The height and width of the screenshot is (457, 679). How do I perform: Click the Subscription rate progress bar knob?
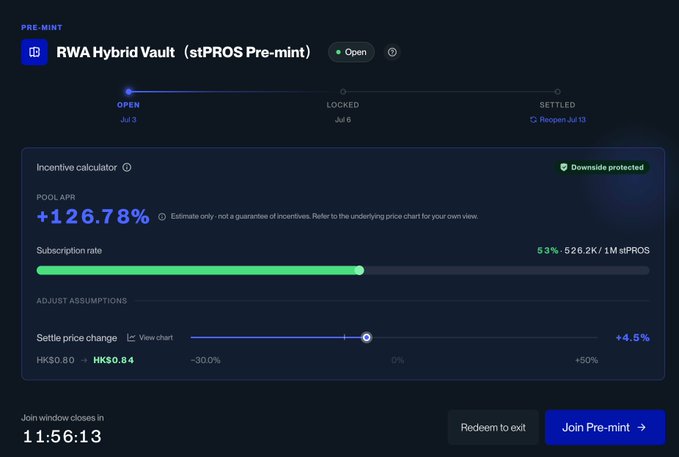359,271
